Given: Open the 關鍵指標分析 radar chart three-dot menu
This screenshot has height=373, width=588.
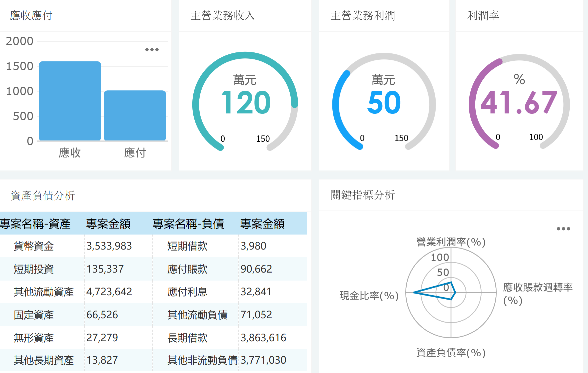Looking at the screenshot, I should [563, 229].
